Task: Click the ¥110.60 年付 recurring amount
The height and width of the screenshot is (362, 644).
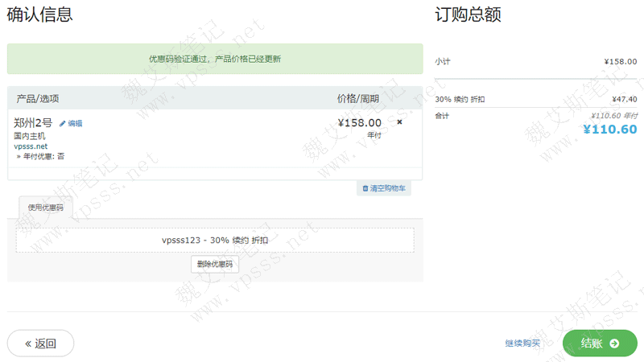Action: [614, 116]
